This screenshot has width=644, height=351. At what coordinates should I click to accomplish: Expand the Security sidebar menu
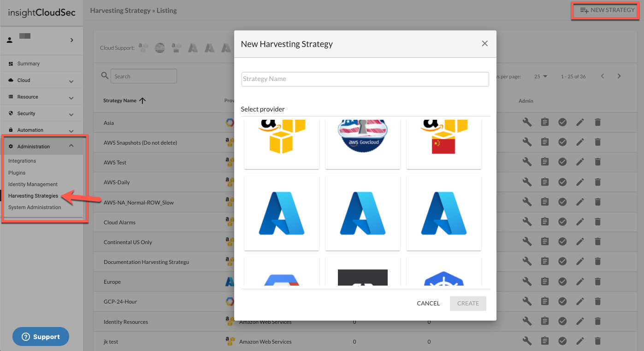pyautogui.click(x=41, y=113)
